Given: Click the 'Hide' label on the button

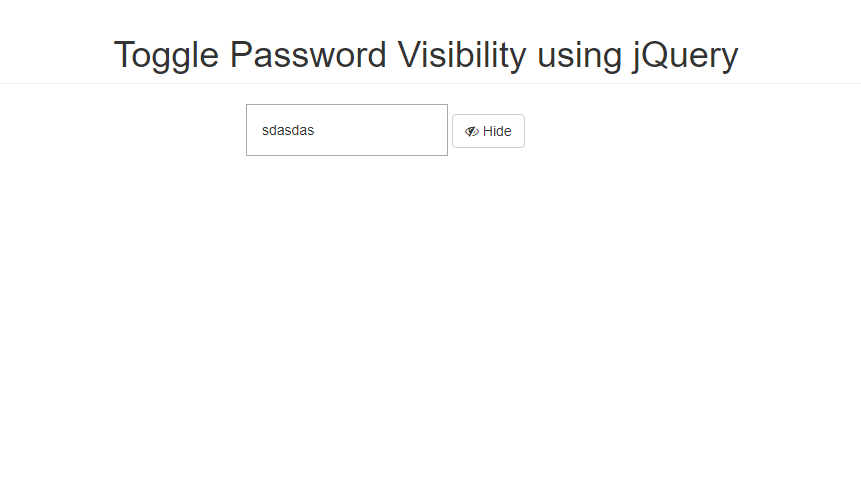Looking at the screenshot, I should pos(497,131).
